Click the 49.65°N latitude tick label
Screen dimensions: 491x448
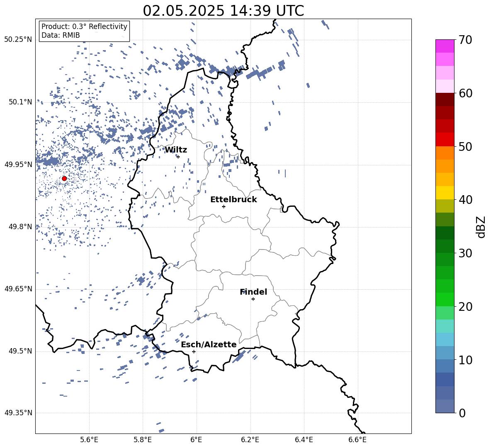coord(18,289)
